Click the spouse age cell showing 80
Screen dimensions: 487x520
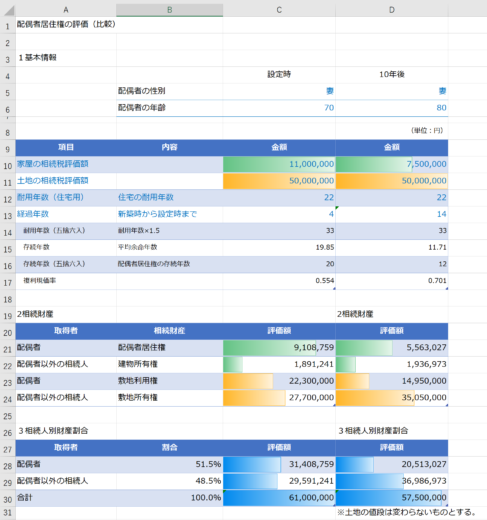coord(392,108)
